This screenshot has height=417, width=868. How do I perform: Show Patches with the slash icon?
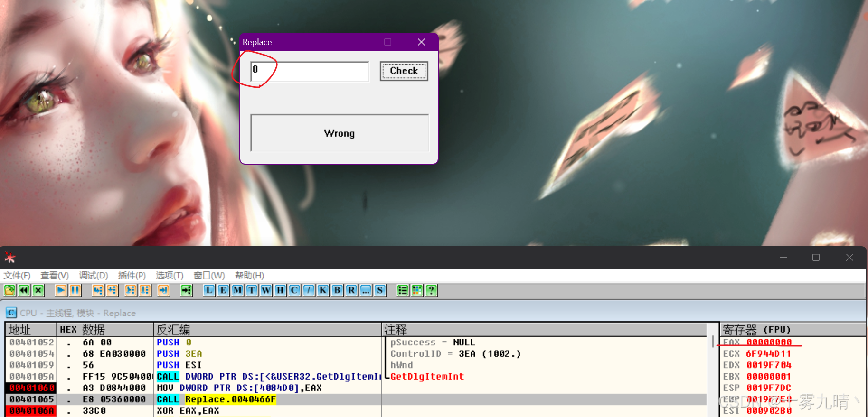pyautogui.click(x=309, y=290)
